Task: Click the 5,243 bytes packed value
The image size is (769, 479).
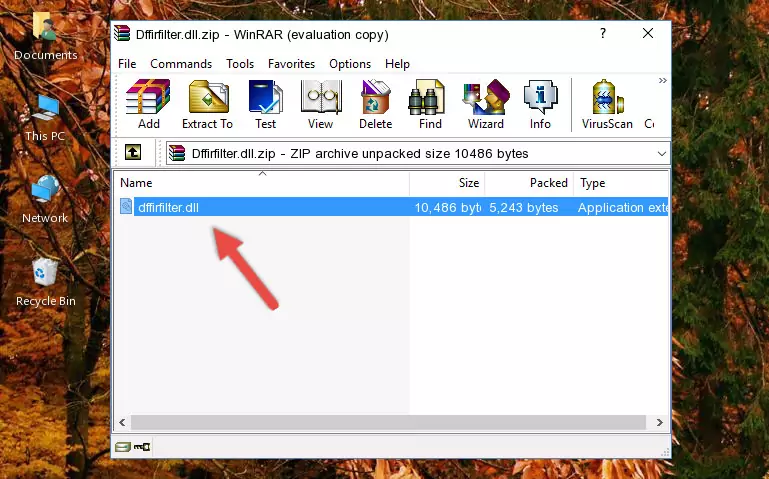Action: tap(523, 207)
